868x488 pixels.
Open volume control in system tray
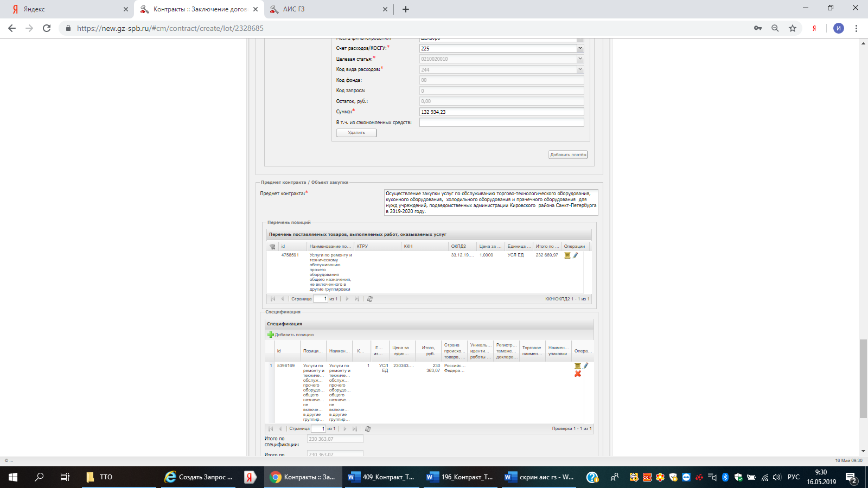coord(777,477)
